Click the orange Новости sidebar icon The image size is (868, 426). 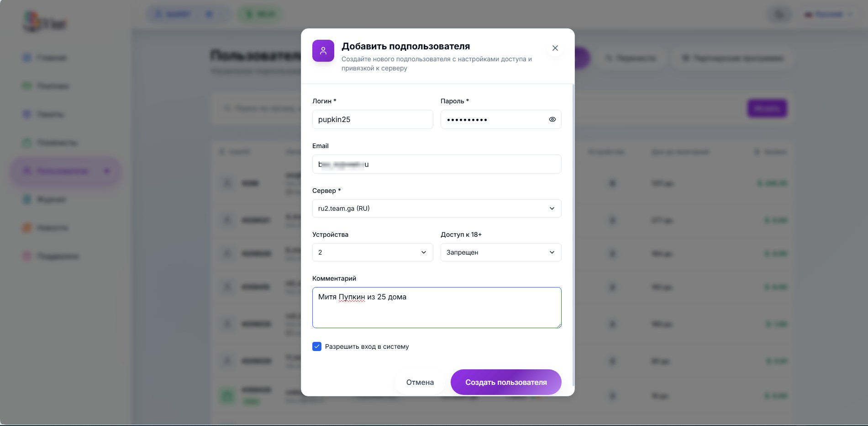pos(27,228)
